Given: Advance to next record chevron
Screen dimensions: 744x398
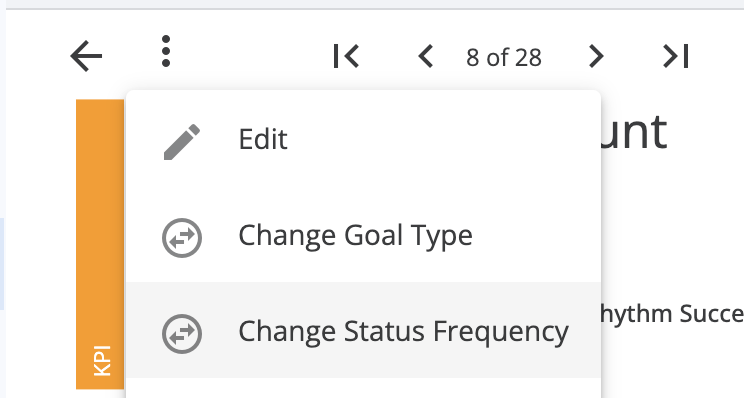Looking at the screenshot, I should point(596,56).
